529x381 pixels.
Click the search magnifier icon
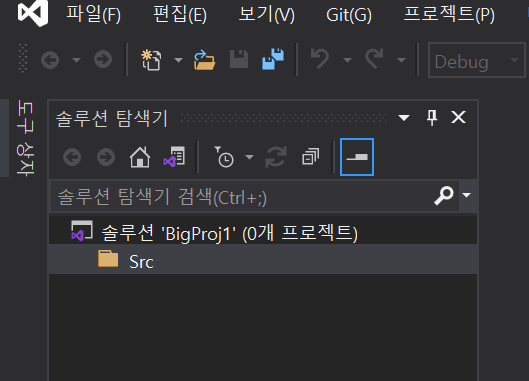[444, 195]
